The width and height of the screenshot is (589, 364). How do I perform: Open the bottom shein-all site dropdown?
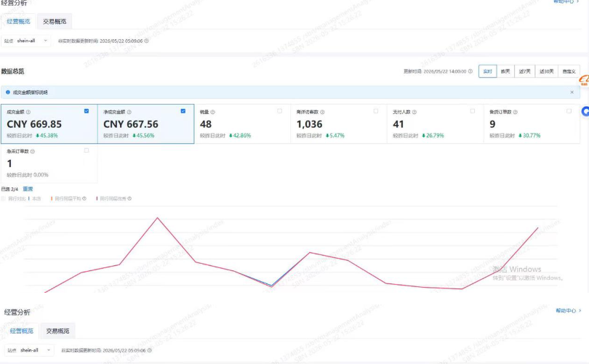[x=29, y=350]
